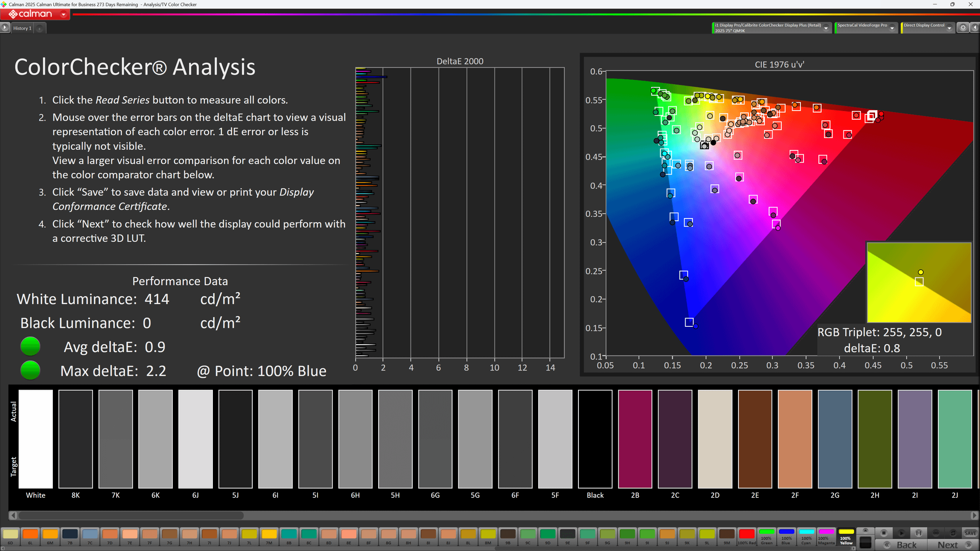Click the SAVE button

click(x=970, y=533)
